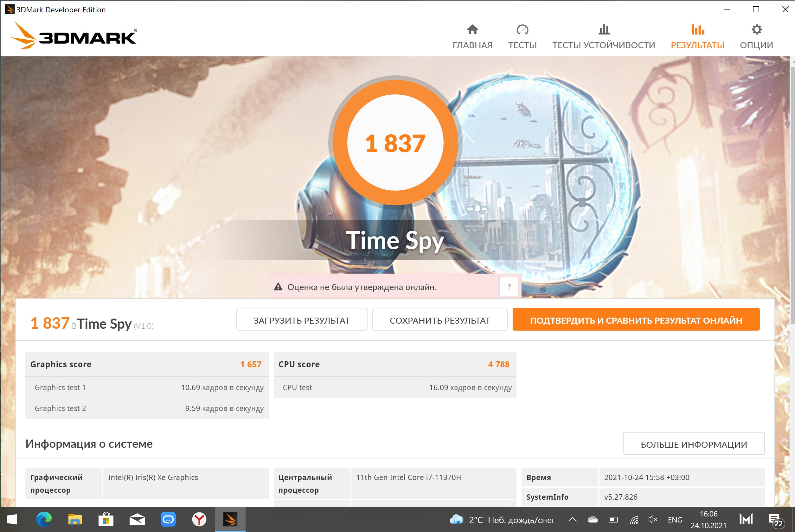Open ТЕСТЫ УСТОЙЧИВОСТИ stress tests
Viewport: 795px width, 532px height.
pyautogui.click(x=604, y=37)
